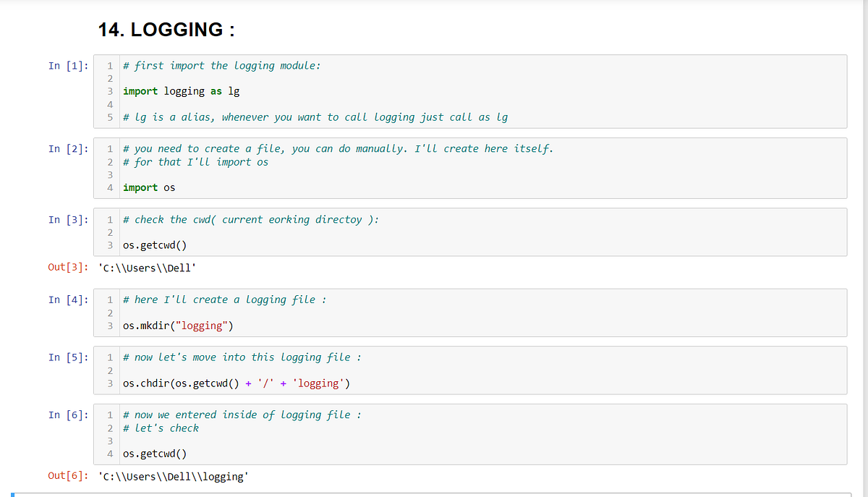Image resolution: width=868 pixels, height=497 pixels.
Task: Select the In [2] cell prompt
Action: (69, 149)
